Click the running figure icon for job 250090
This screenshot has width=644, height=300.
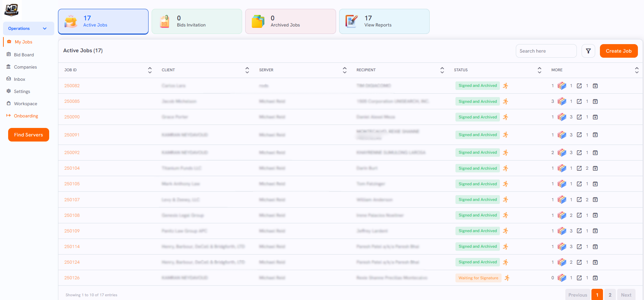[x=506, y=117]
